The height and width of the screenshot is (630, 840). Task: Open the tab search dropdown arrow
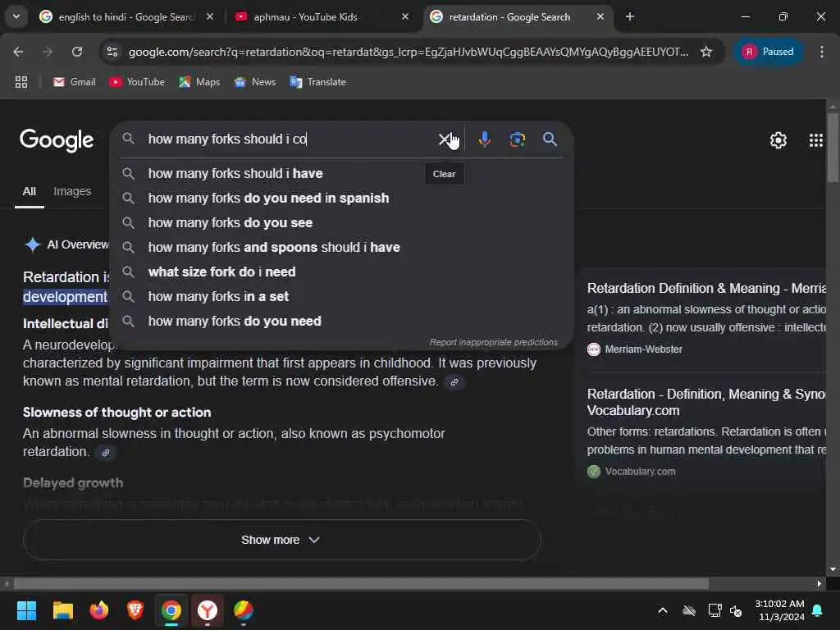[16, 17]
